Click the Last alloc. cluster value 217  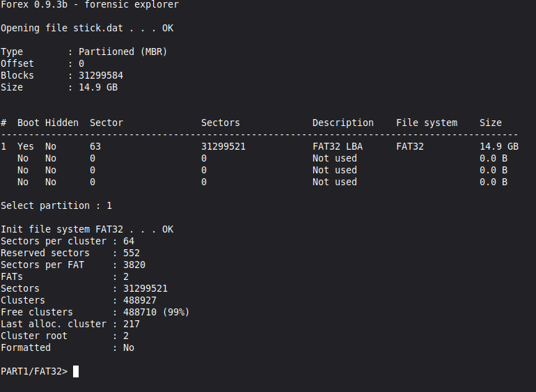point(132,324)
